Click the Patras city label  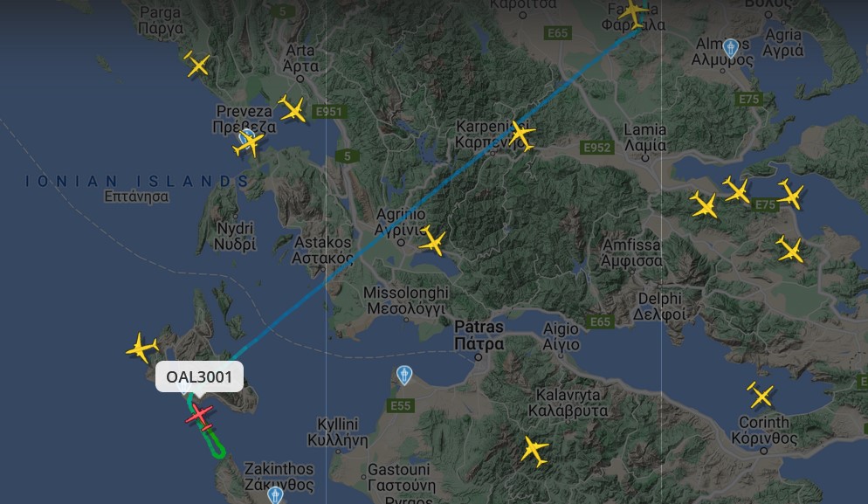pos(479,335)
